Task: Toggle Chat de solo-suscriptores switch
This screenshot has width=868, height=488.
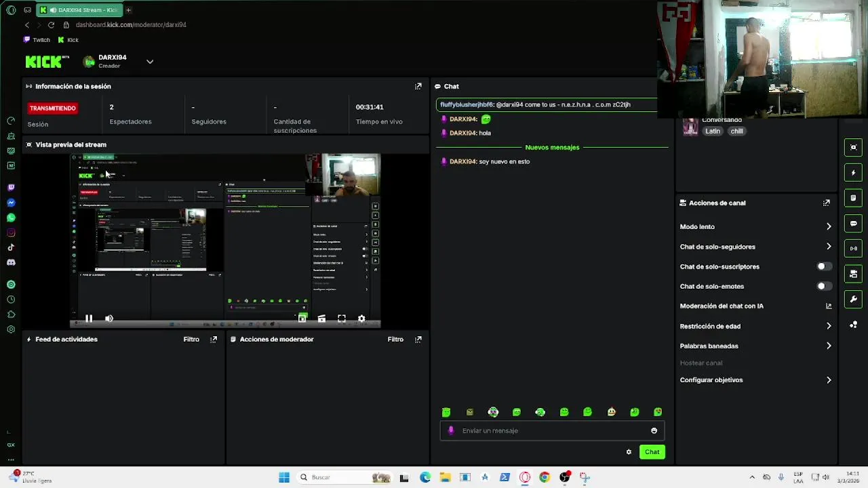Action: click(x=824, y=266)
